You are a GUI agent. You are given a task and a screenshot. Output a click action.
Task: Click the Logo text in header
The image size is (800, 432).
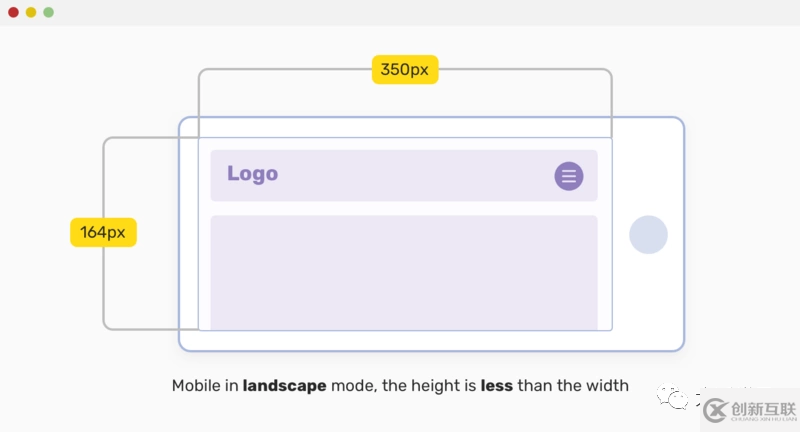pyautogui.click(x=252, y=173)
